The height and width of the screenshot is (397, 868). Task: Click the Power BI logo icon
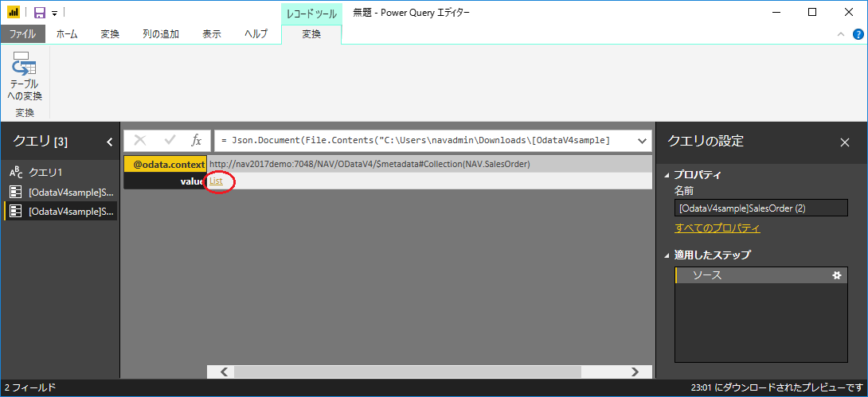point(14,12)
